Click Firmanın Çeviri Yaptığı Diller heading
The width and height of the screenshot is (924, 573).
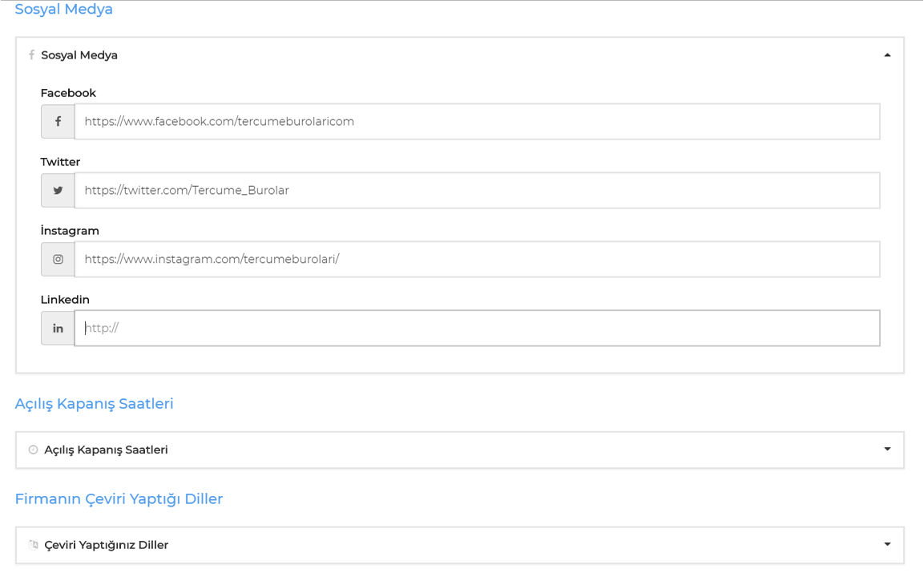coord(119,499)
